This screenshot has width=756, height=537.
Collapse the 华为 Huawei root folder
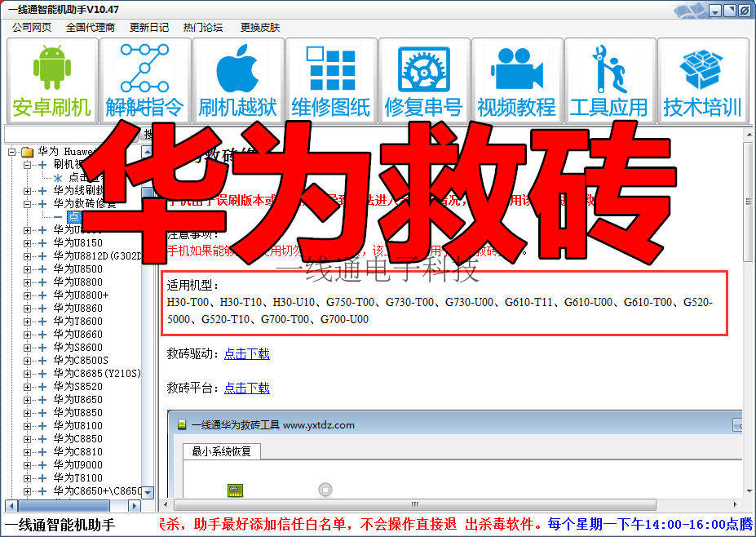click(12, 152)
